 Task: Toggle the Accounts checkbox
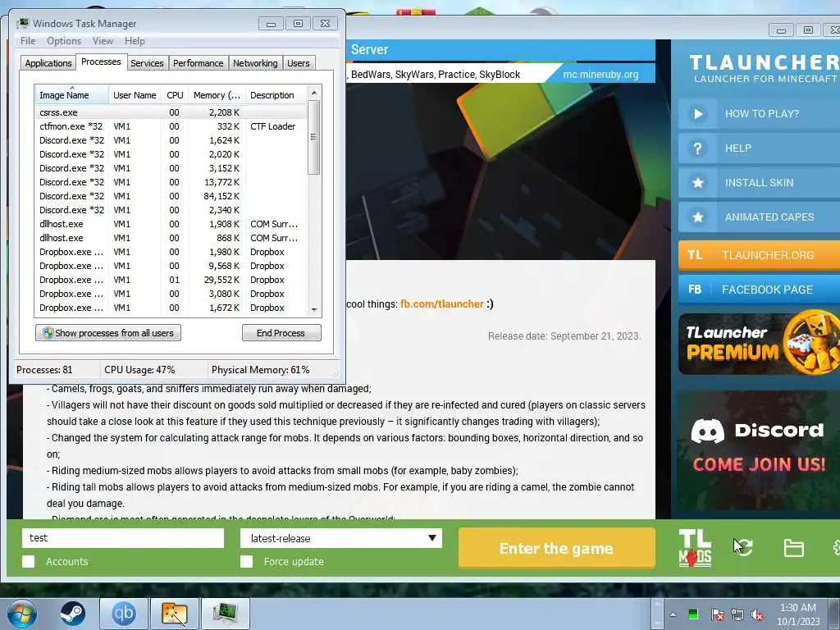[29, 561]
